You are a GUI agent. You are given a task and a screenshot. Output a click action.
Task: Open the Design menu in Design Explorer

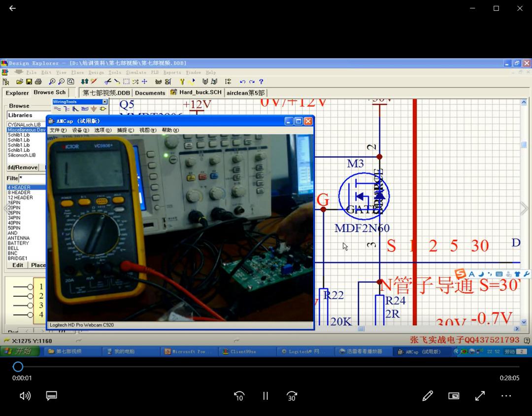[x=97, y=72]
